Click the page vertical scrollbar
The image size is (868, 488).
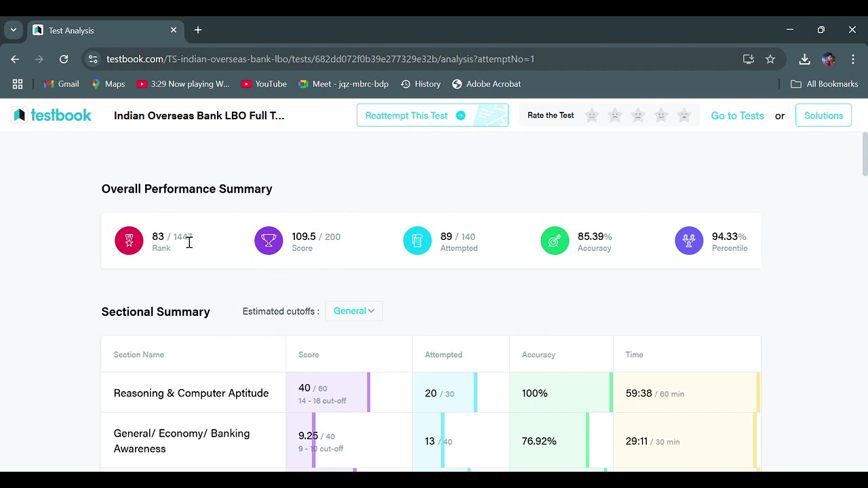[865, 155]
